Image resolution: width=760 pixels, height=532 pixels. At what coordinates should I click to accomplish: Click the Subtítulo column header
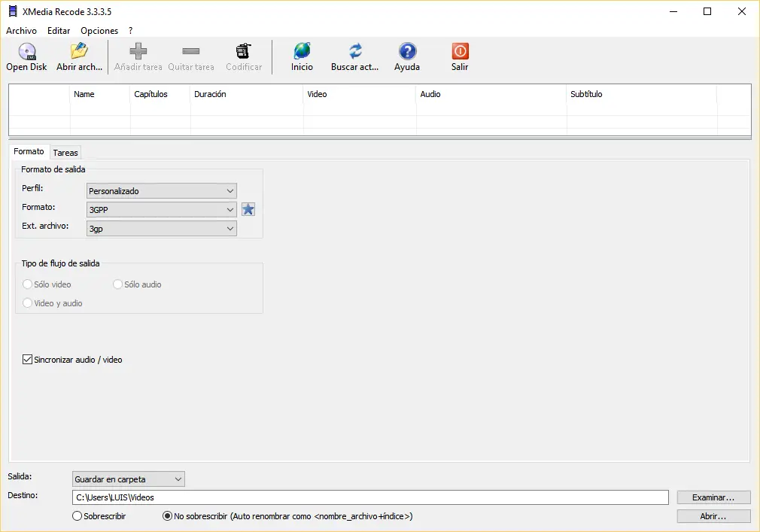pos(642,94)
